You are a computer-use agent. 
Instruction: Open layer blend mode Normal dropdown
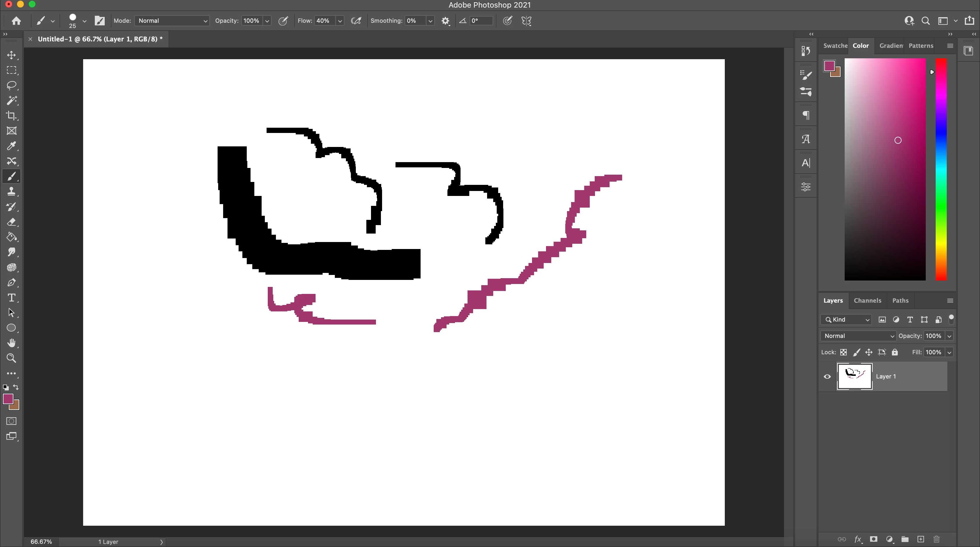859,336
